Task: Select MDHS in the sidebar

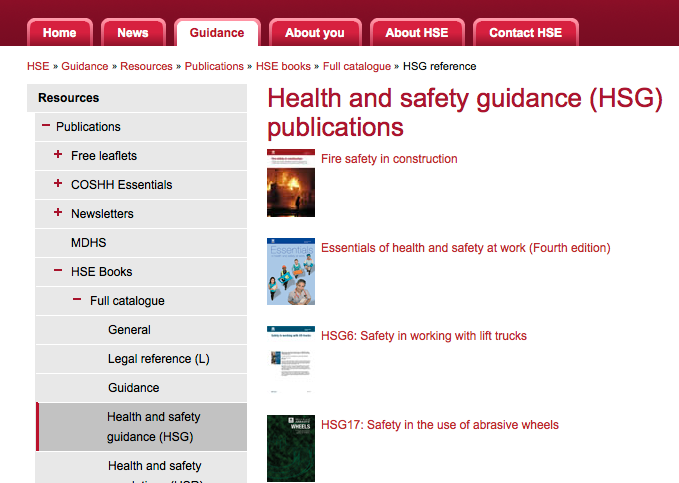Action: 141,243
